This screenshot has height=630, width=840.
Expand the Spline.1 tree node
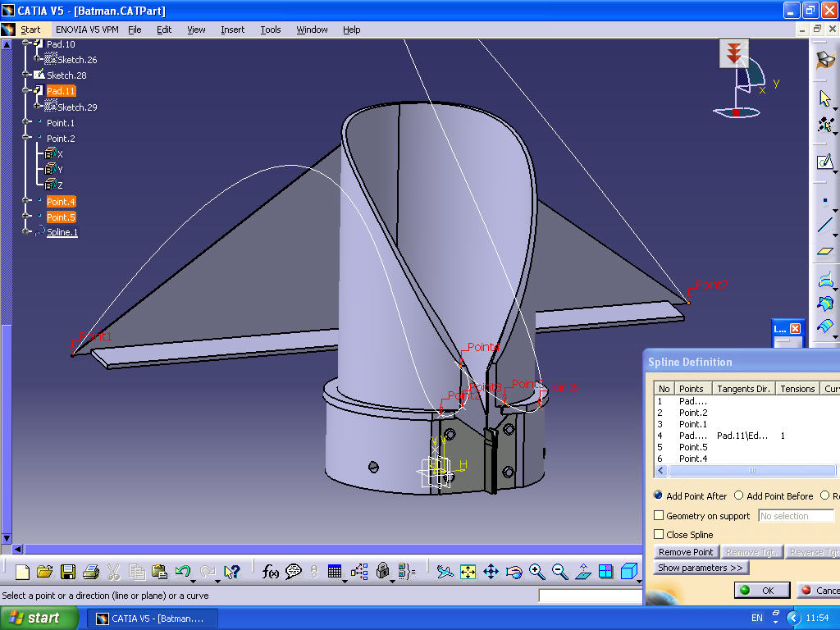click(x=25, y=231)
